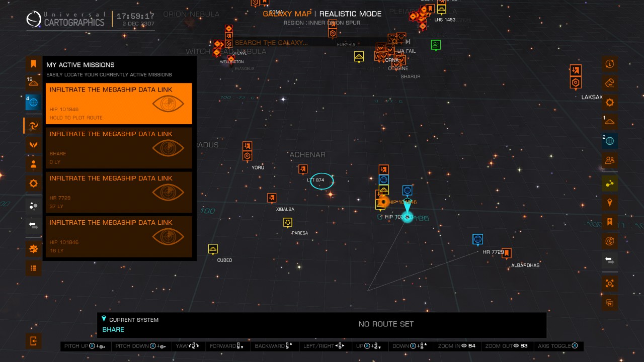Click the orange marker above XIBALBA
Image resolution: width=644 pixels, height=362 pixels.
coord(272,198)
